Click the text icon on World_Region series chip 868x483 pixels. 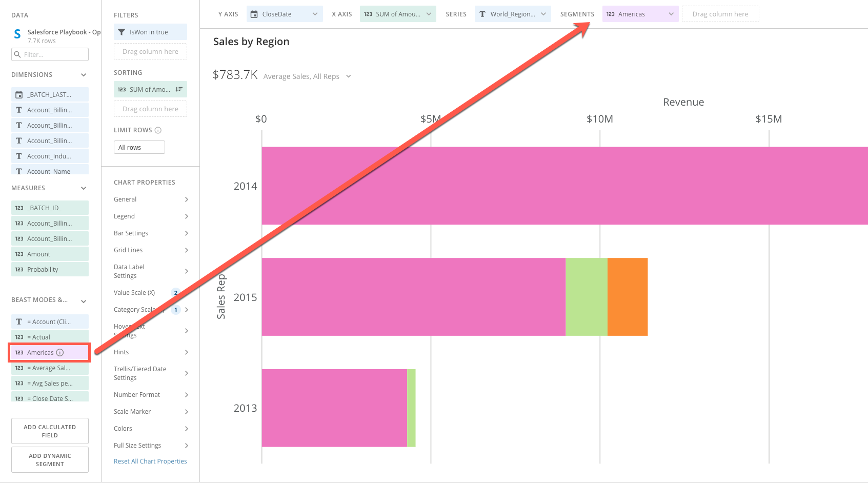pos(482,14)
